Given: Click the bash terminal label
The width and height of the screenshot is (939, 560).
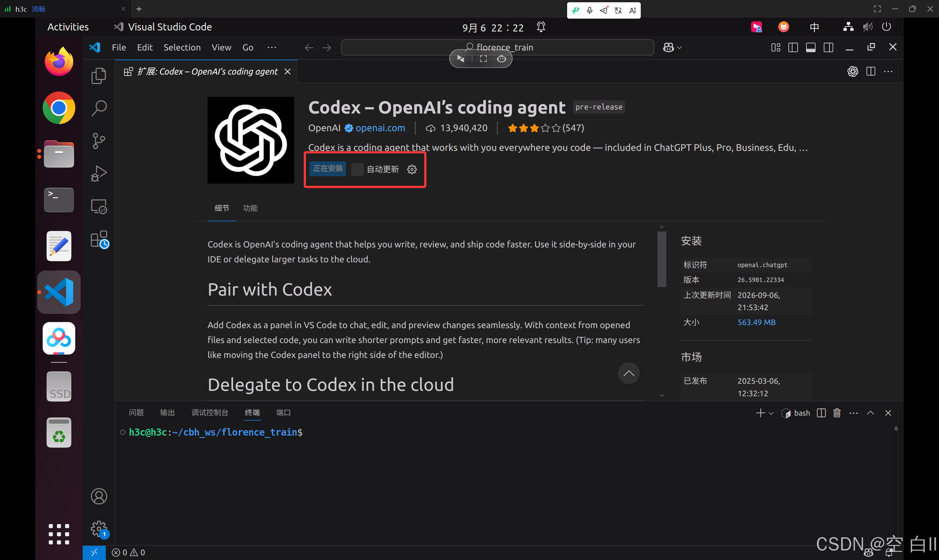Looking at the screenshot, I should [x=796, y=413].
